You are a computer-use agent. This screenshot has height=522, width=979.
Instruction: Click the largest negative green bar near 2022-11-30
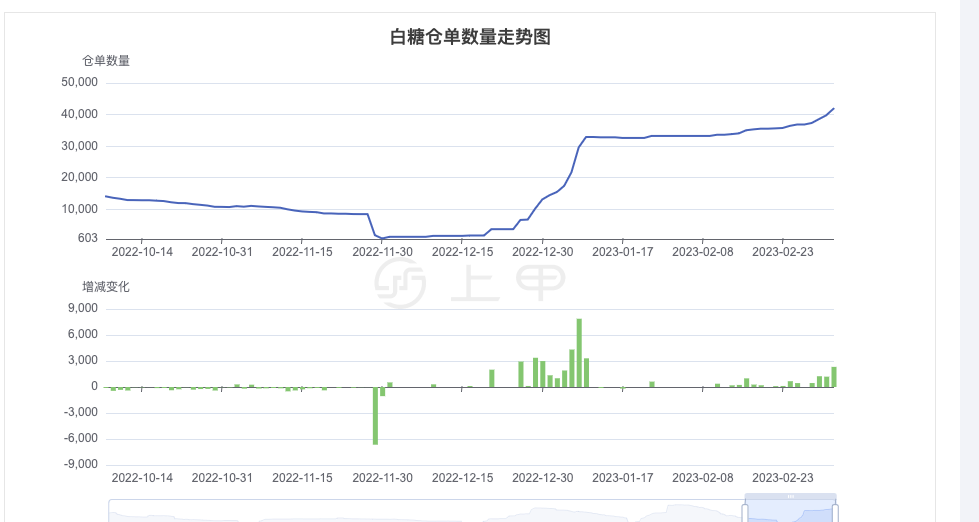375,415
